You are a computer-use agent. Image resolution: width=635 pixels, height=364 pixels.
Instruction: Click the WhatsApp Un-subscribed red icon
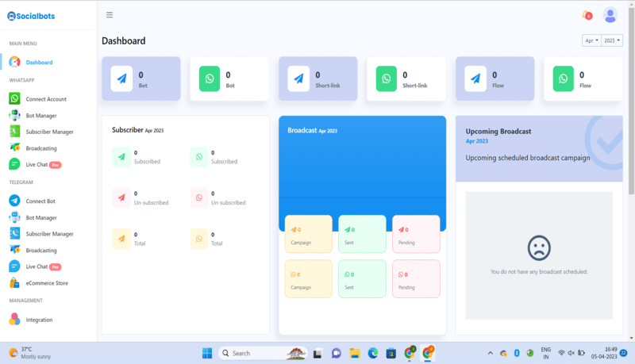coord(199,197)
